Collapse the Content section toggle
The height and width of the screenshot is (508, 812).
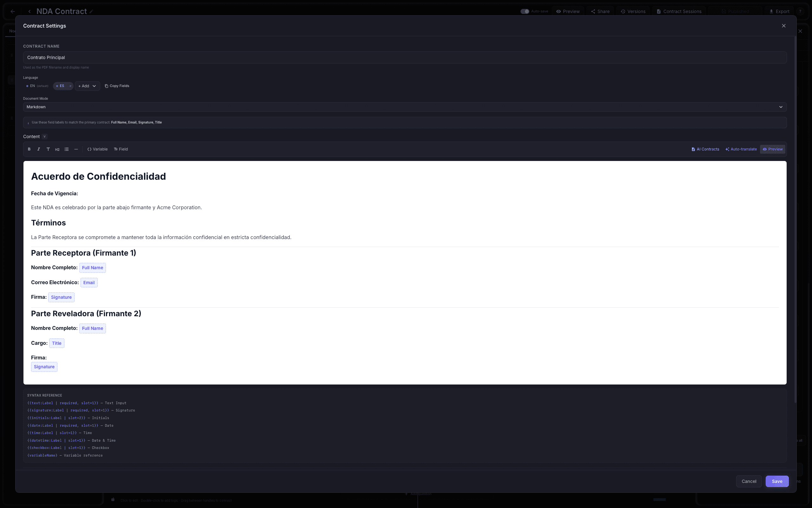(44, 137)
